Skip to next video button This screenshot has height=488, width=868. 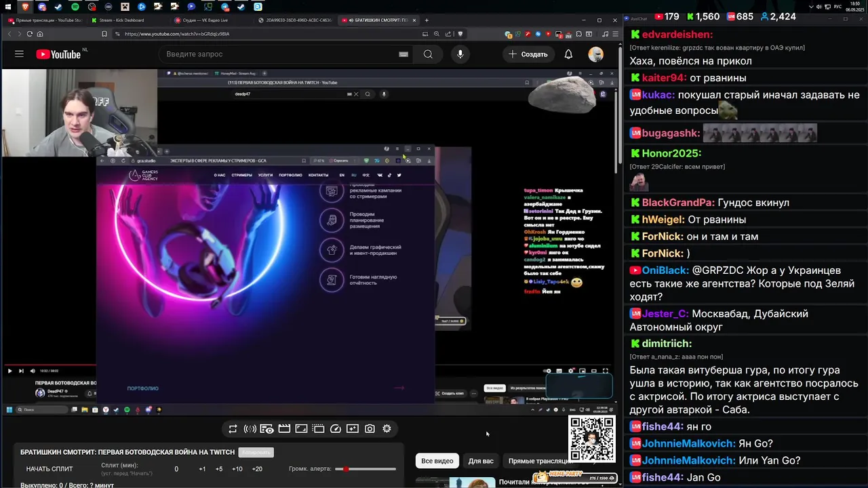pyautogui.click(x=21, y=371)
